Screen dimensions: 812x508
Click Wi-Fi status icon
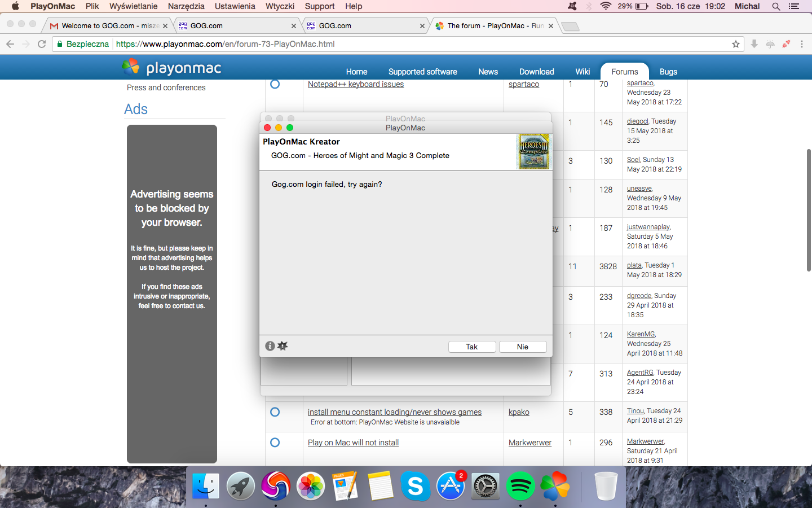tap(606, 6)
